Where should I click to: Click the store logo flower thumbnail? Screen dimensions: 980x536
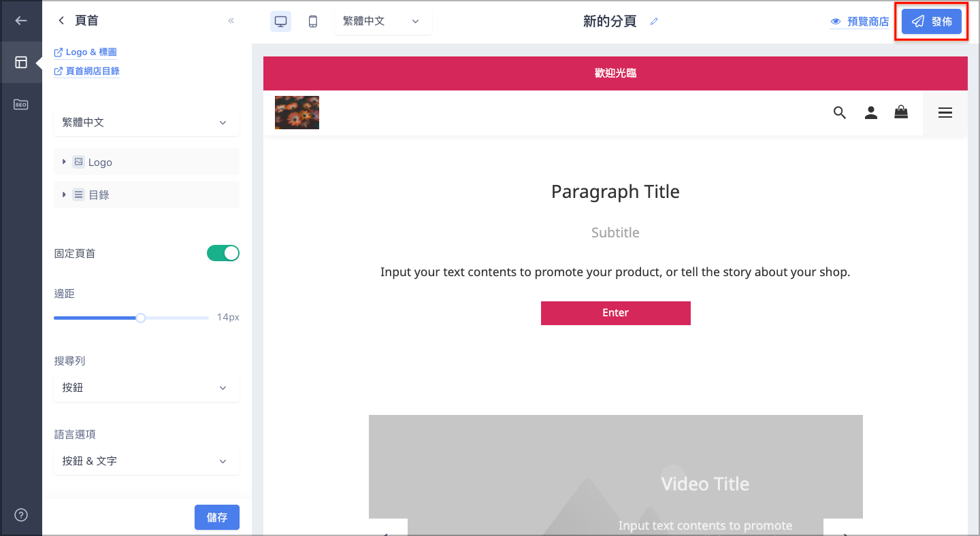tap(297, 112)
